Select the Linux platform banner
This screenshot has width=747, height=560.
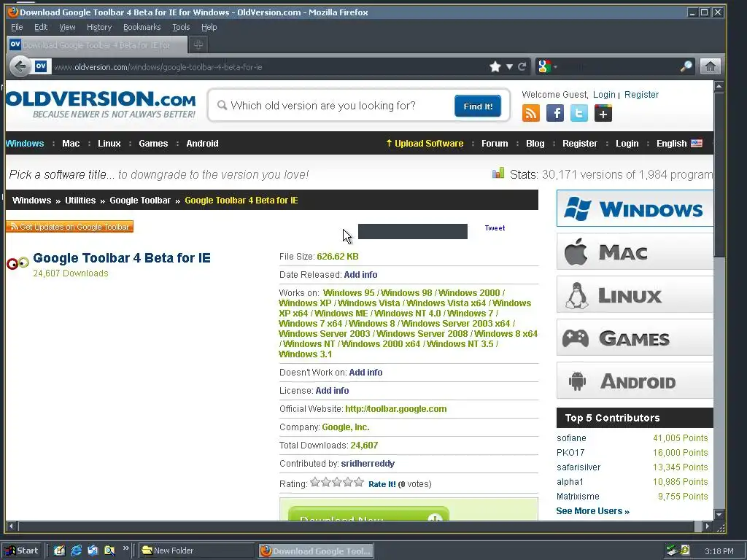point(635,295)
